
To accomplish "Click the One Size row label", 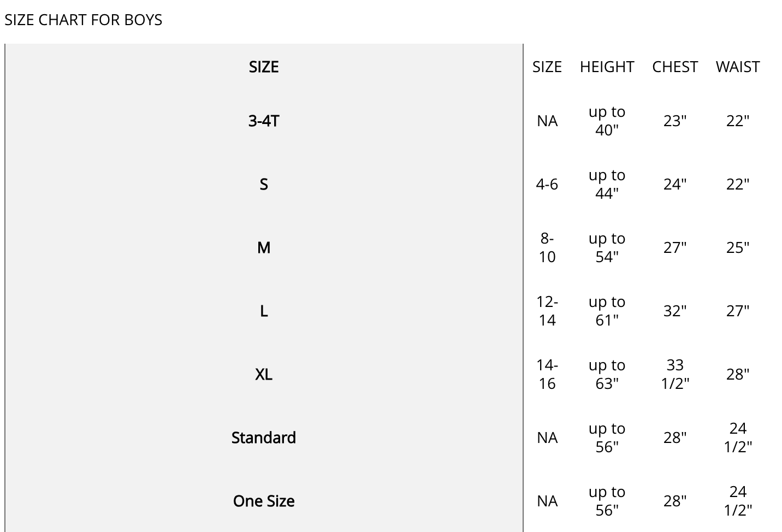I will [x=264, y=501].
